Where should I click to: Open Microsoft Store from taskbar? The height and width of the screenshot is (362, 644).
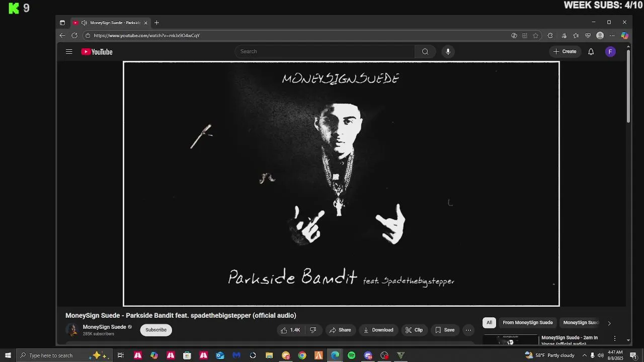(187, 355)
